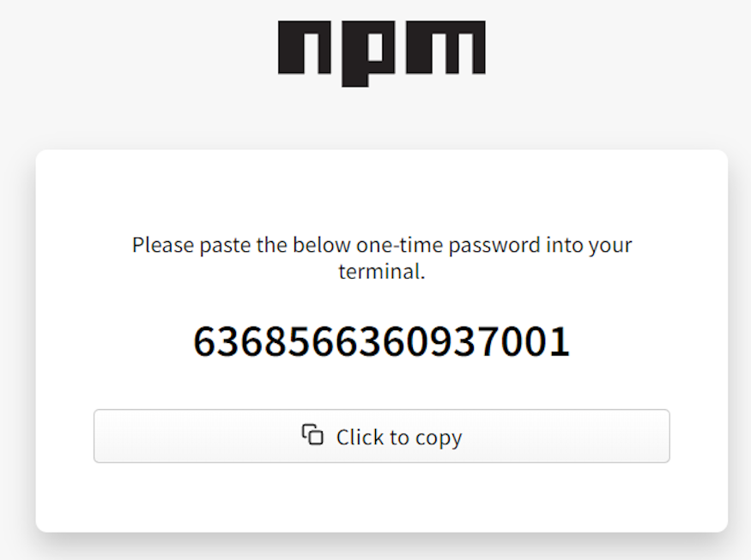The height and width of the screenshot is (560, 751).
Task: Click the Click to copy button
Action: [382, 436]
